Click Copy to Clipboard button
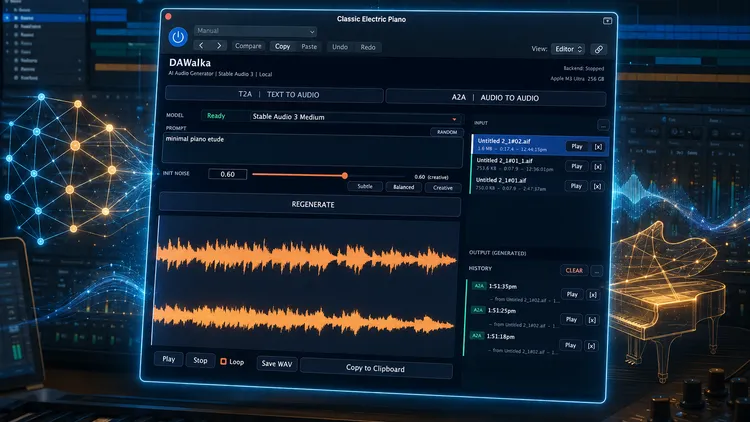 coord(376,368)
